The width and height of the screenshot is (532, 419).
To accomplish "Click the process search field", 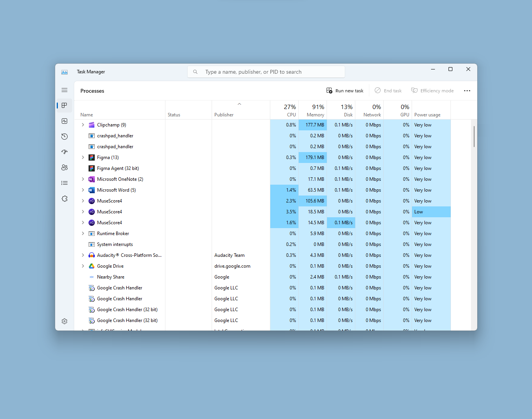I will (x=266, y=72).
